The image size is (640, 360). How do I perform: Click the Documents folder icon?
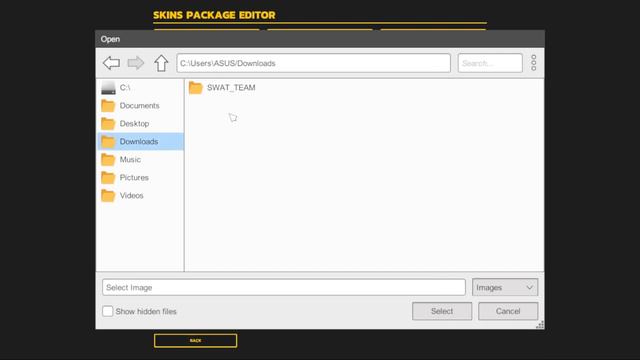(x=108, y=106)
